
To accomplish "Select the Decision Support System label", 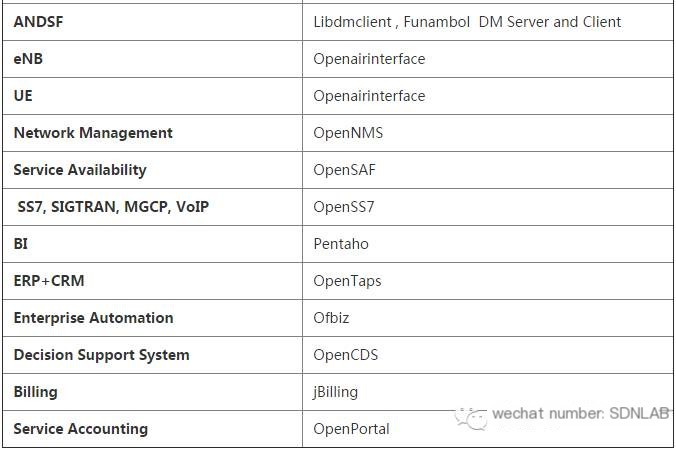I will (101, 356).
